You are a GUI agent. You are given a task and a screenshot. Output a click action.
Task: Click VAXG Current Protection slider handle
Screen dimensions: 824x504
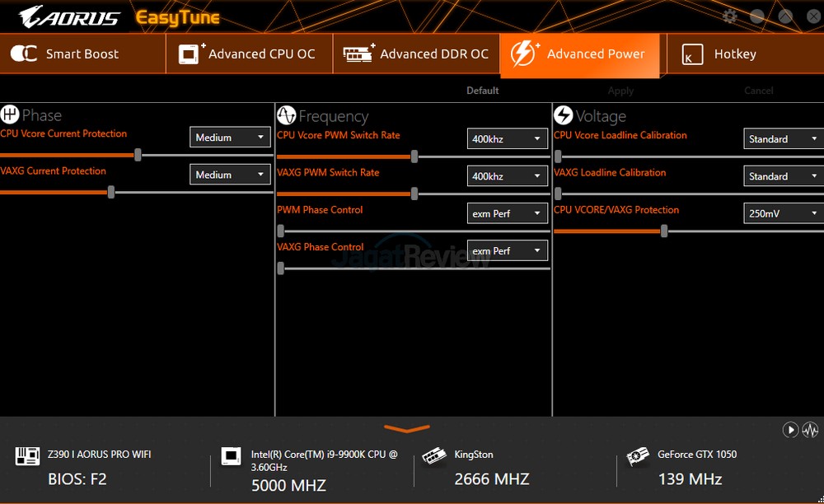[111, 192]
